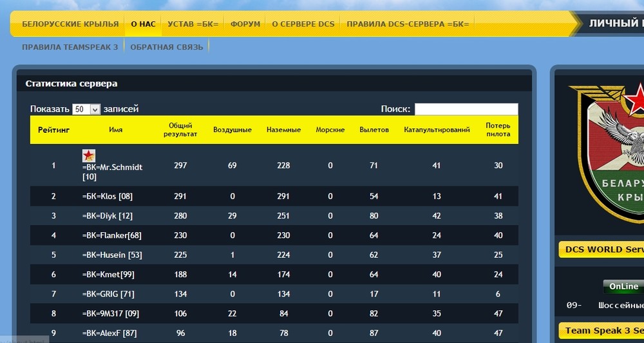Sort table by Рейтинг column header
Screen dimensions: 644x343
point(54,130)
